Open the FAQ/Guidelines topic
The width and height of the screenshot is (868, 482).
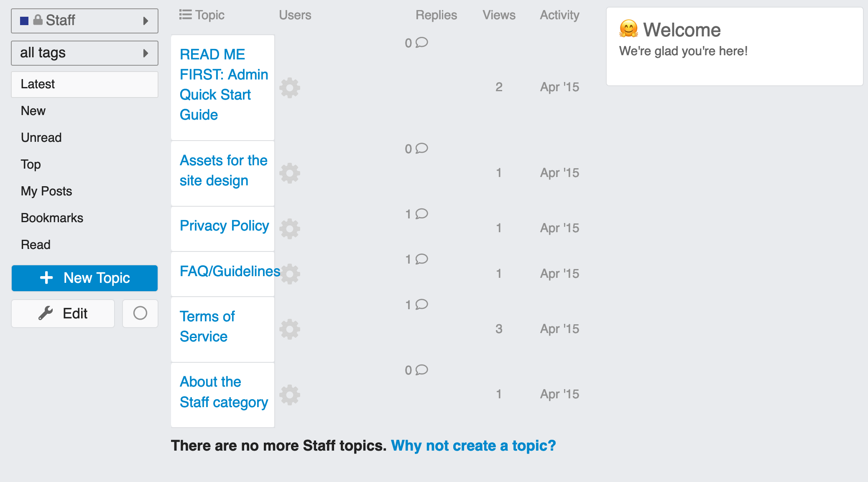coord(230,271)
